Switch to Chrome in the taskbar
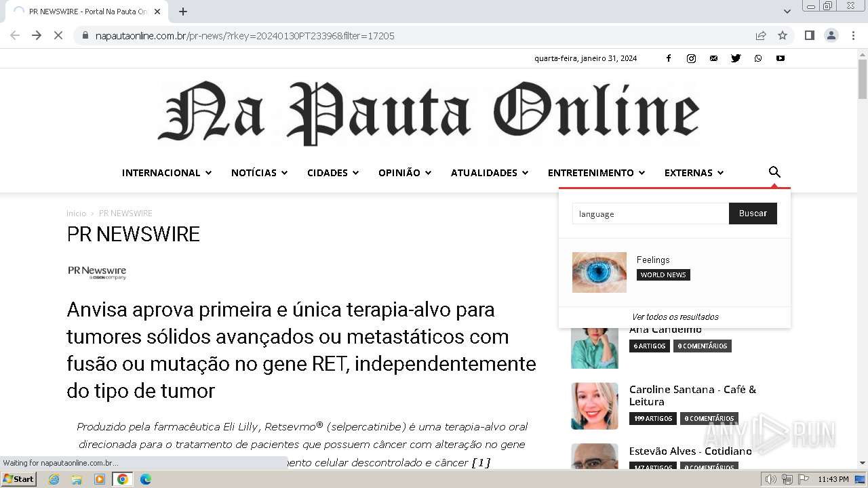The width and height of the screenshot is (868, 488). coord(123,479)
